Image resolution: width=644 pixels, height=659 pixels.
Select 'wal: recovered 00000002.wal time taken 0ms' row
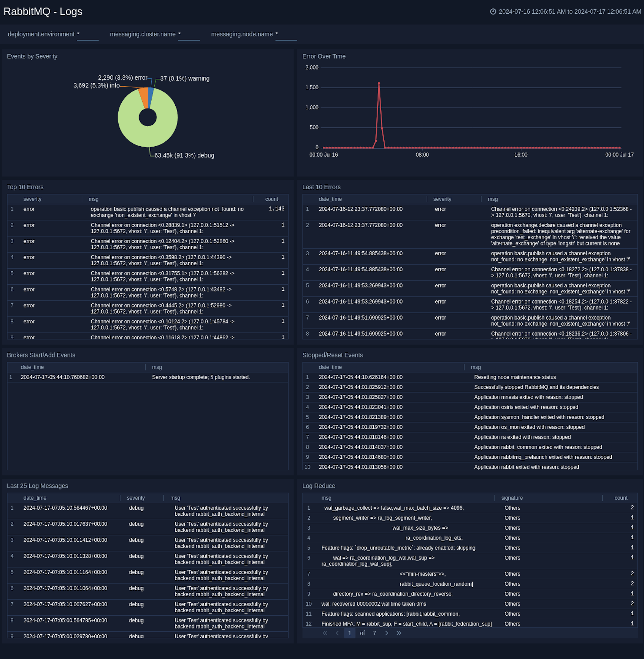470,604
